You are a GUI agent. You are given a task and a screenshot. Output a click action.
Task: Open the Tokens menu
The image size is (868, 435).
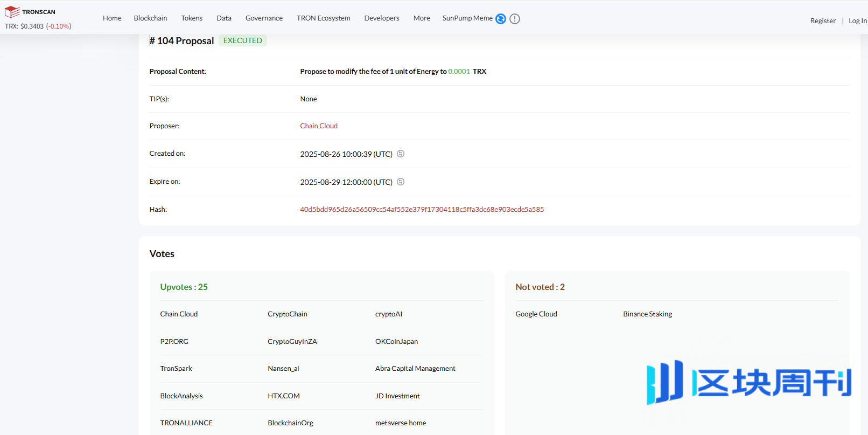[192, 18]
